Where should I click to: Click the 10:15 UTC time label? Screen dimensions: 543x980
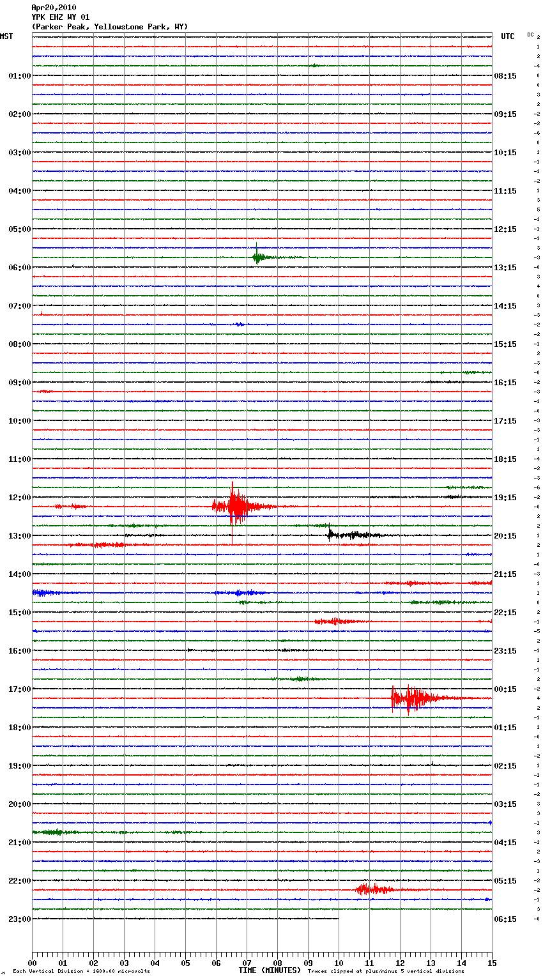[505, 153]
